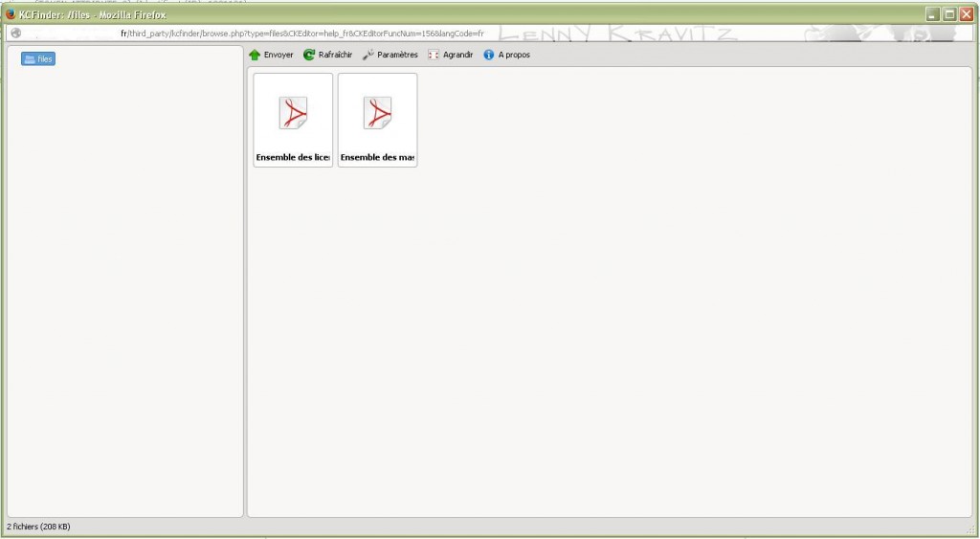980x539 pixels.
Task: Minimize the KCFinder Firefox window
Action: click(933, 14)
